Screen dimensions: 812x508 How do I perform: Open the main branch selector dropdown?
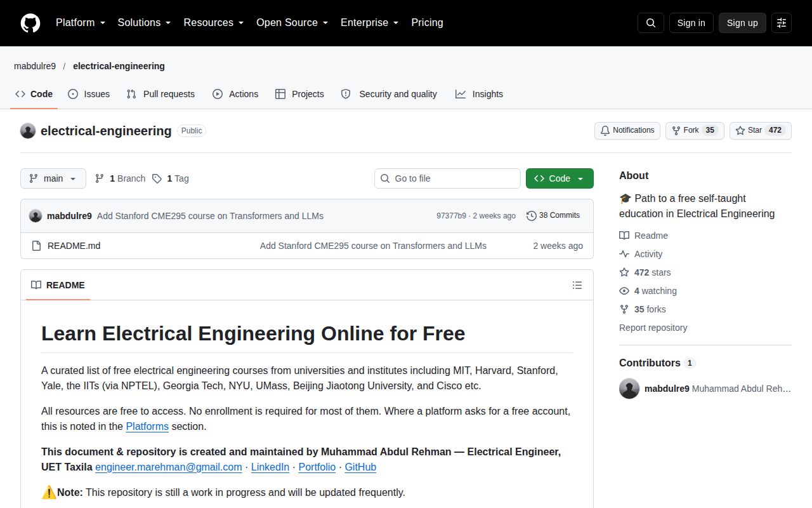pyautogui.click(x=53, y=178)
